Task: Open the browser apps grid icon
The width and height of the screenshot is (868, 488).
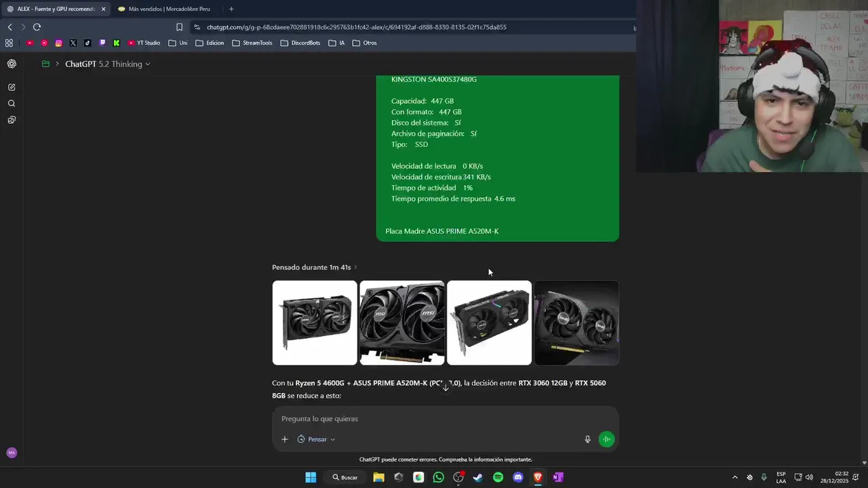Action: point(9,43)
